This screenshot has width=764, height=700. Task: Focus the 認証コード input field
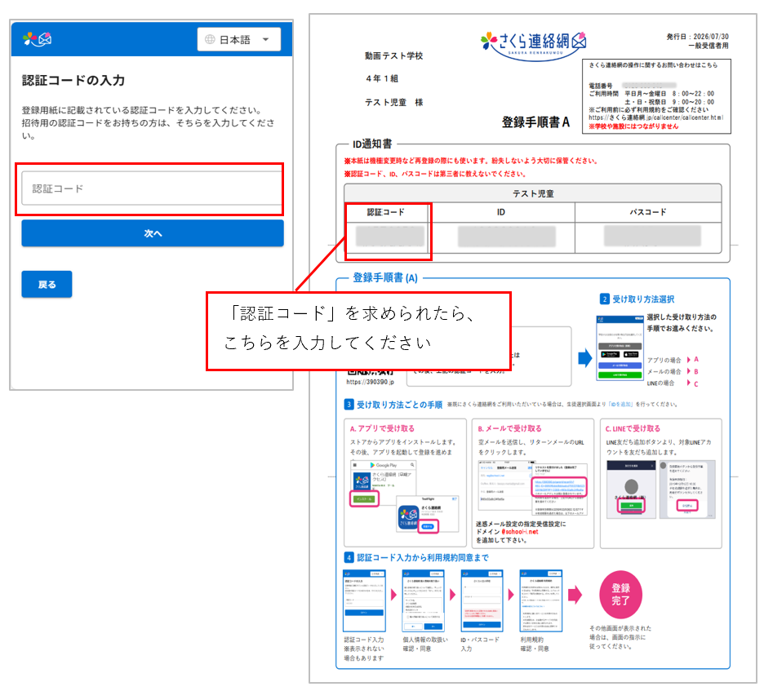point(152,188)
